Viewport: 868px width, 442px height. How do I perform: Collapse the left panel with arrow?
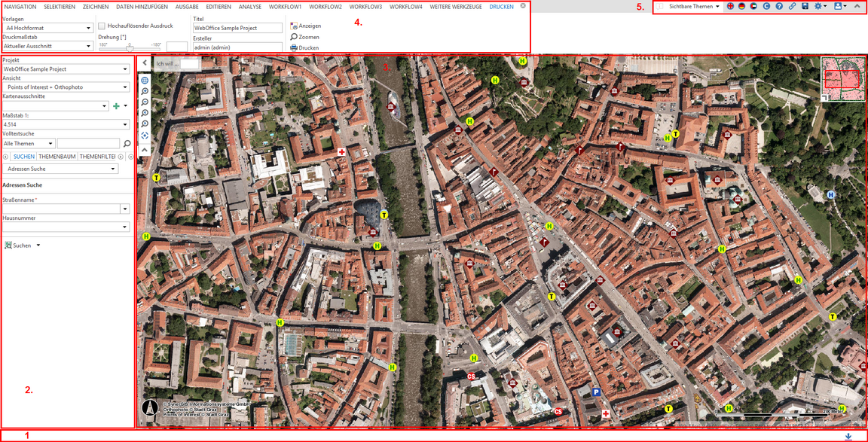[145, 64]
